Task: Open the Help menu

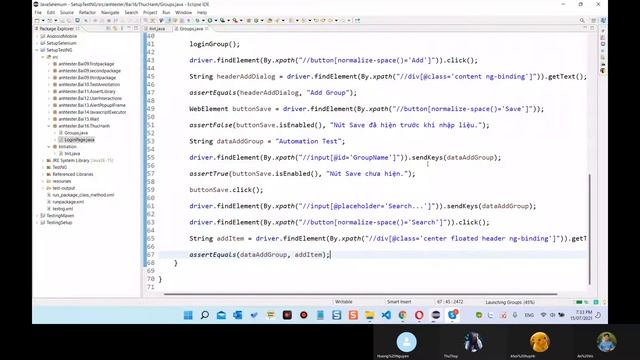Action: 202,13
